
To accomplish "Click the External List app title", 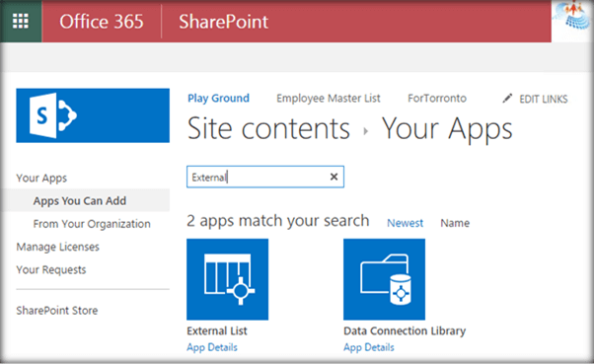I will 217,331.
